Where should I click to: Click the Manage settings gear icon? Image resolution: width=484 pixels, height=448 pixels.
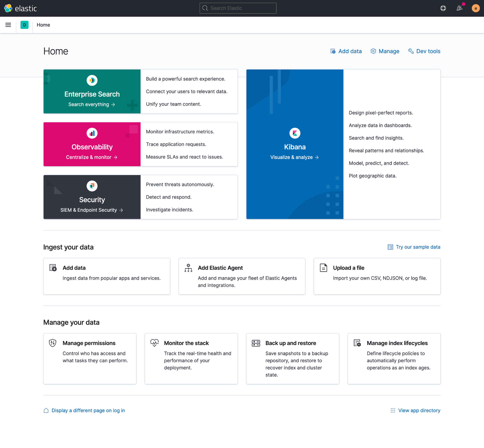coord(373,51)
